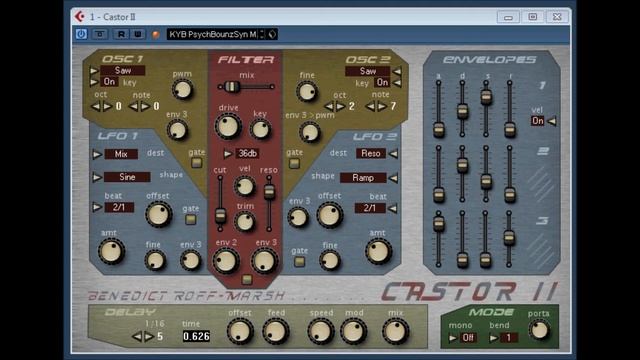Decrease OSC 1 octave with left arrow
This screenshot has height=360, width=640.
(96, 107)
